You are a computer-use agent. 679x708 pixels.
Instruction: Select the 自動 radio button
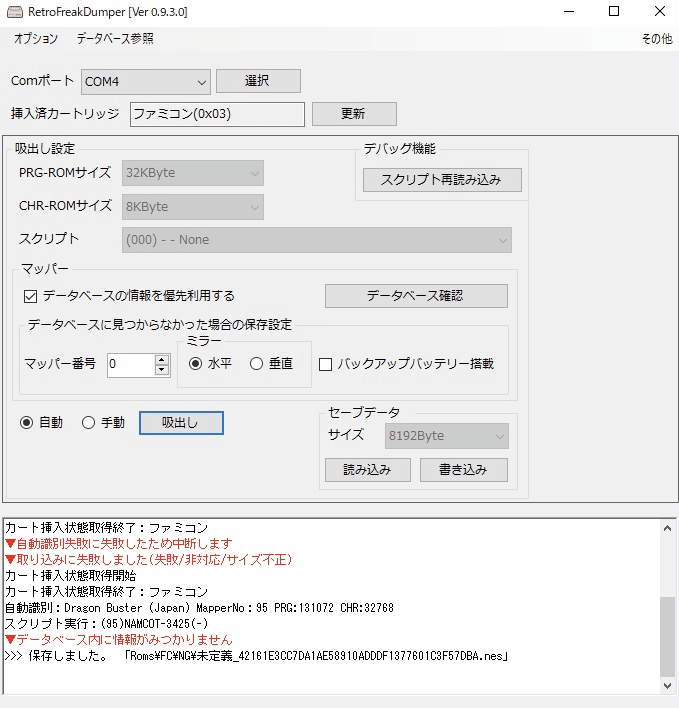27,423
